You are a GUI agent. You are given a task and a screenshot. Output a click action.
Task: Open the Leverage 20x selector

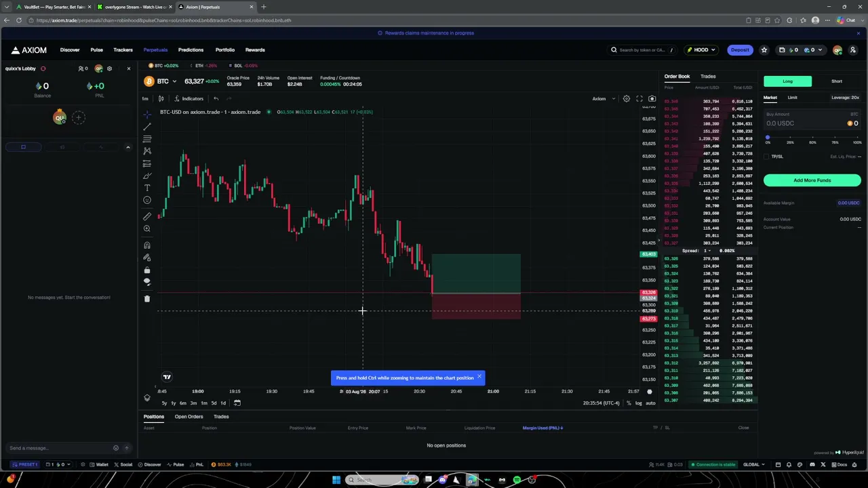click(x=846, y=98)
